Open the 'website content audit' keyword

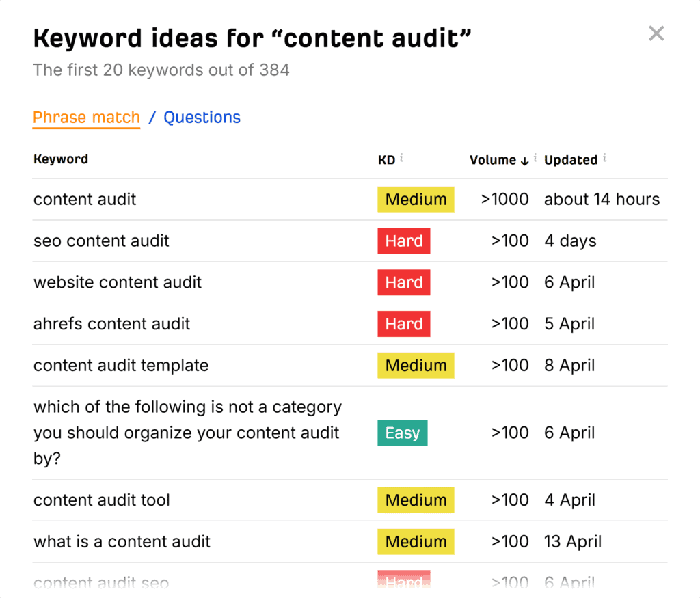tap(118, 282)
